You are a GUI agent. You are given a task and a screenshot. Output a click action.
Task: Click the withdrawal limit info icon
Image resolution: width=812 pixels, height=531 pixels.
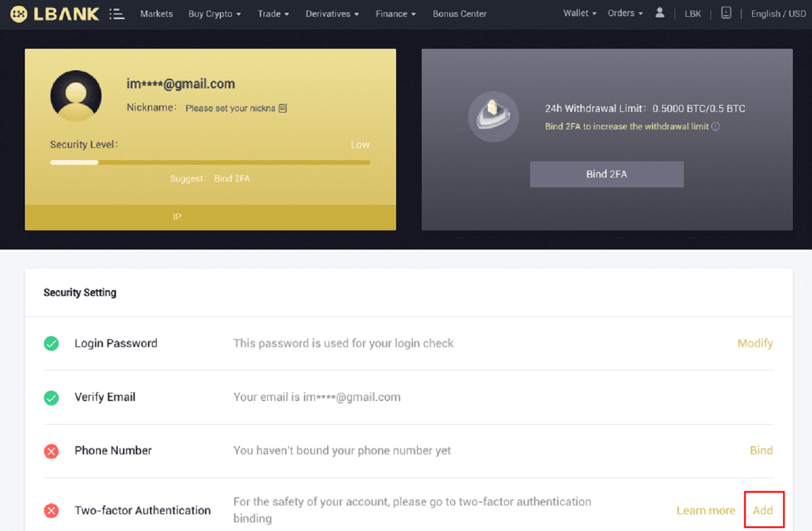716,127
